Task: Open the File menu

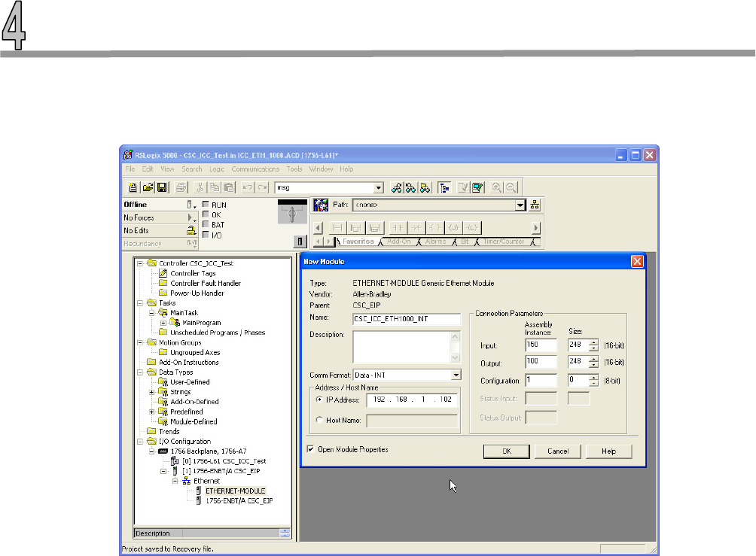Action: [130, 169]
